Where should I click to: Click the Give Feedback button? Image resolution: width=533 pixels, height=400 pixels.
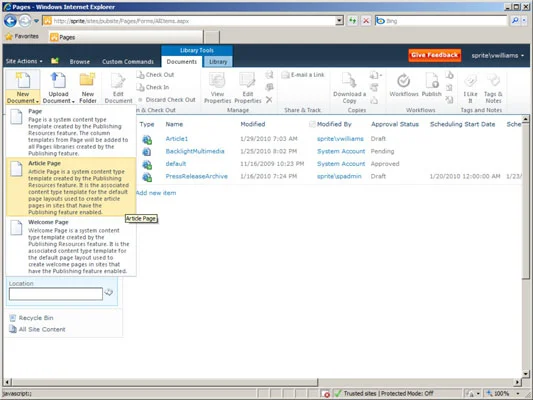(x=434, y=55)
